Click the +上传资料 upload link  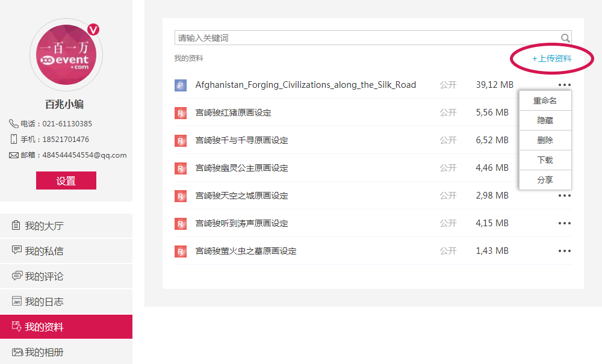[551, 58]
